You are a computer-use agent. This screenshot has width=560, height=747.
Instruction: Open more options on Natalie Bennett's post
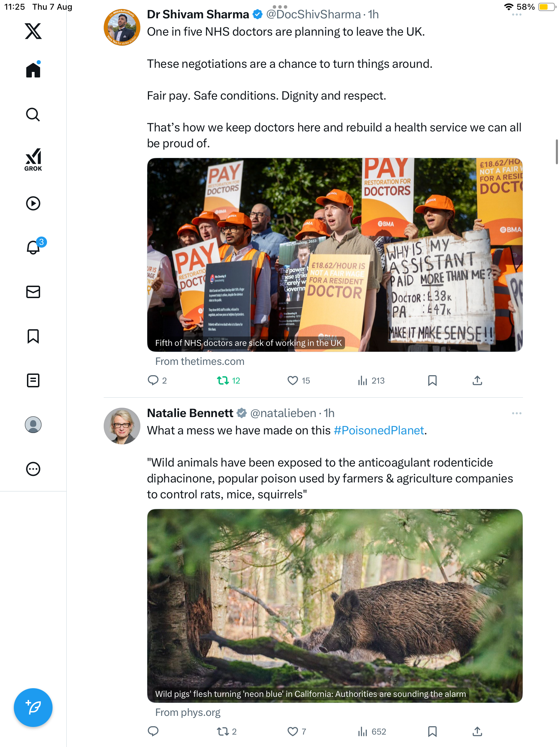tap(516, 413)
